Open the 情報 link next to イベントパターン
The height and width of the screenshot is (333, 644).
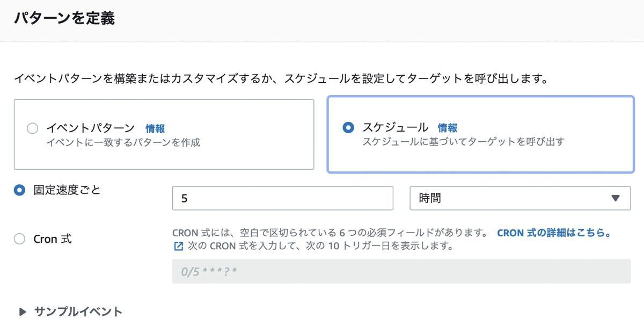click(x=155, y=128)
